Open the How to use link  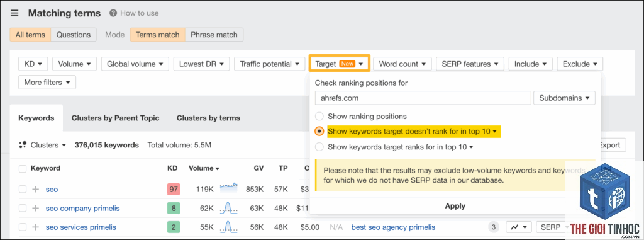(139, 13)
